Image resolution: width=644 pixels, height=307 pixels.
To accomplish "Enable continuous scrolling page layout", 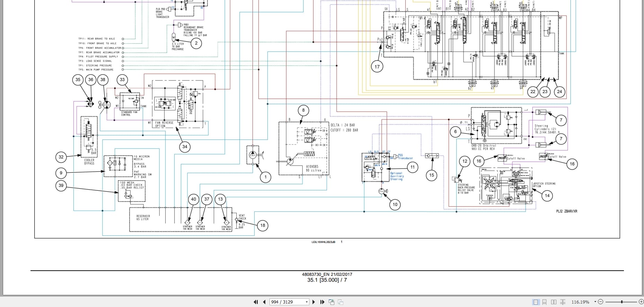I will click(x=544, y=302).
